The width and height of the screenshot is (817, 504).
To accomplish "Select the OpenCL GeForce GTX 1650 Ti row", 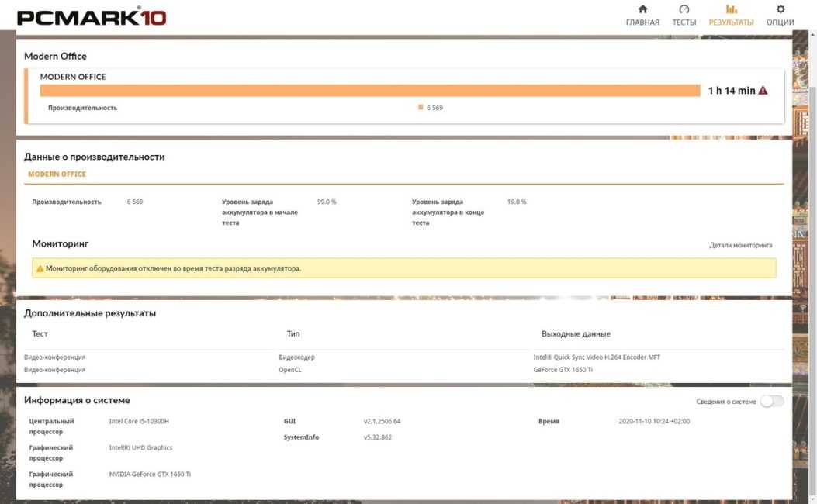I will click(403, 370).
